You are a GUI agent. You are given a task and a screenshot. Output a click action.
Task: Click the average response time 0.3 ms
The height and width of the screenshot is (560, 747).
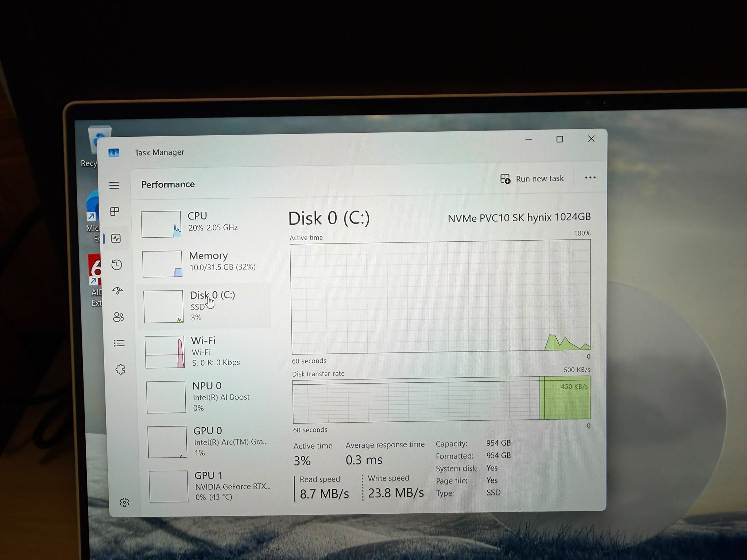click(364, 460)
